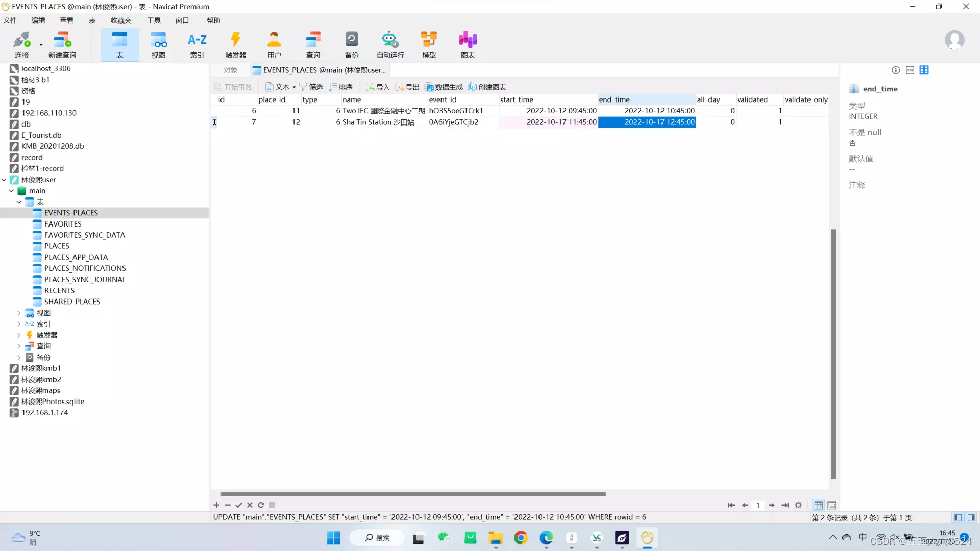Switch to grid view mode

(x=818, y=505)
